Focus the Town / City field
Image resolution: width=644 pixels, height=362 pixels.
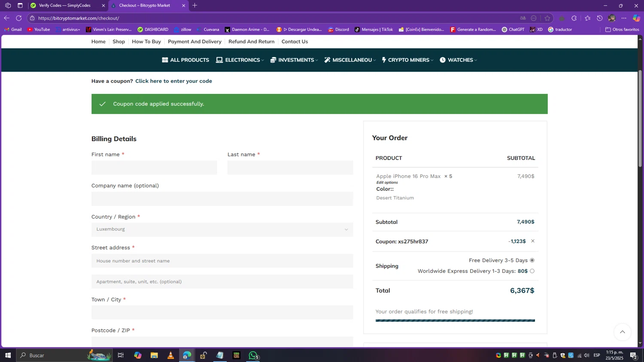coord(222,312)
